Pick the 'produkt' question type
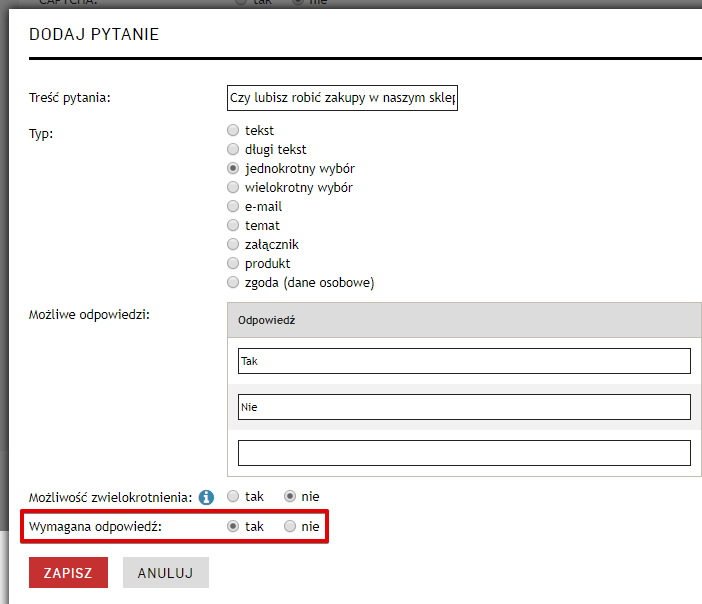The height and width of the screenshot is (604, 702). [233, 263]
